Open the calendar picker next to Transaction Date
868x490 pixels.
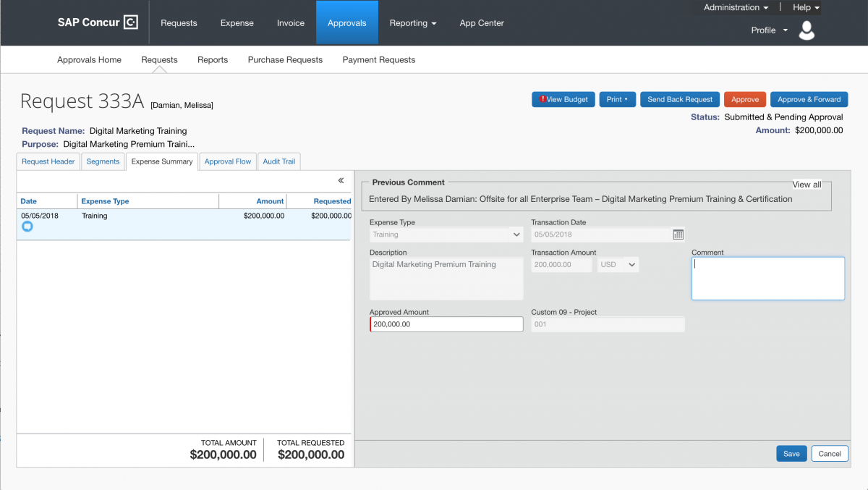pyautogui.click(x=678, y=235)
